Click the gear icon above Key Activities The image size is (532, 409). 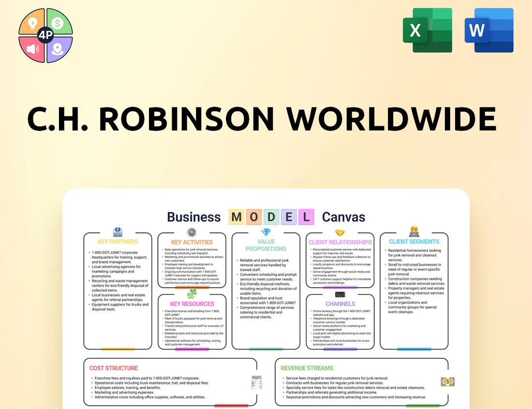pos(192,233)
